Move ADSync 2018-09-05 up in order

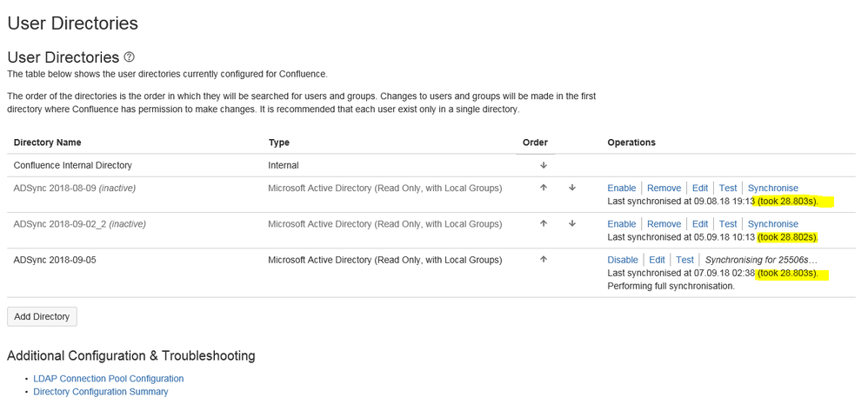[544, 260]
